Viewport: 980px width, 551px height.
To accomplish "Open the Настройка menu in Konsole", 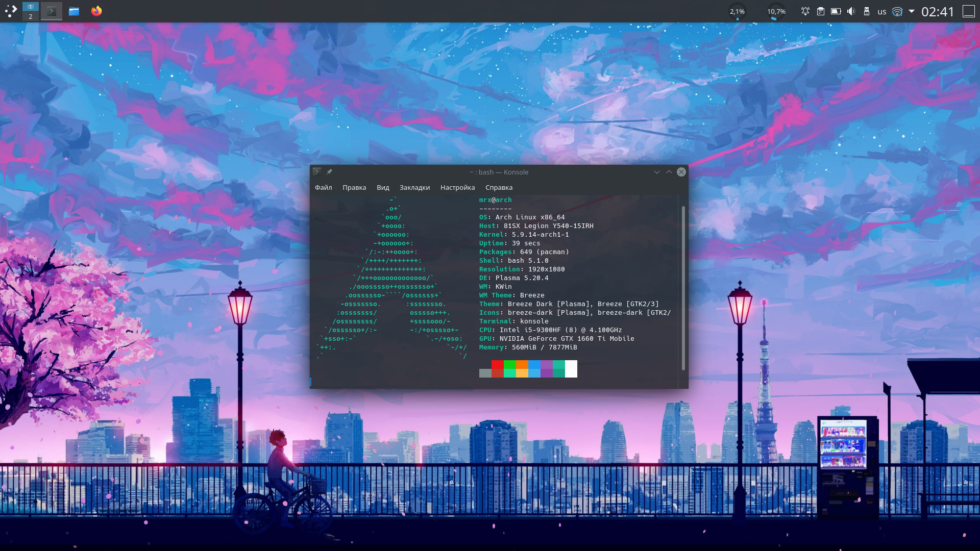I will tap(457, 187).
